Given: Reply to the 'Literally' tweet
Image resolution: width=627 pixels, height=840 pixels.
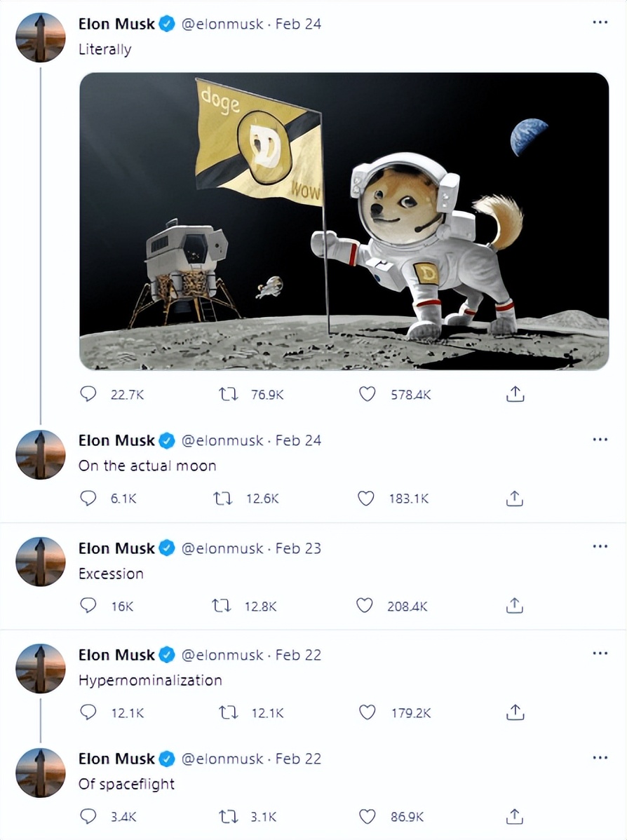Looking at the screenshot, I should coord(88,395).
